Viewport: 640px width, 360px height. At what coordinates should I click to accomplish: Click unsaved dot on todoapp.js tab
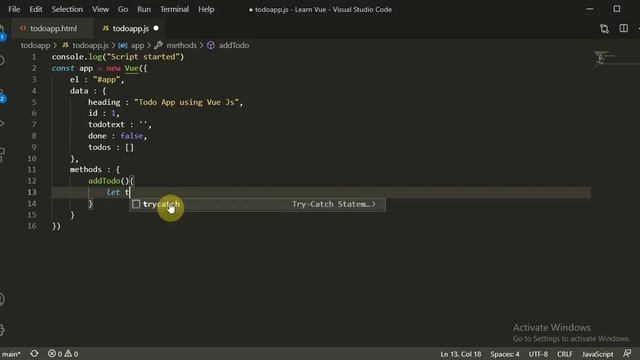point(156,28)
